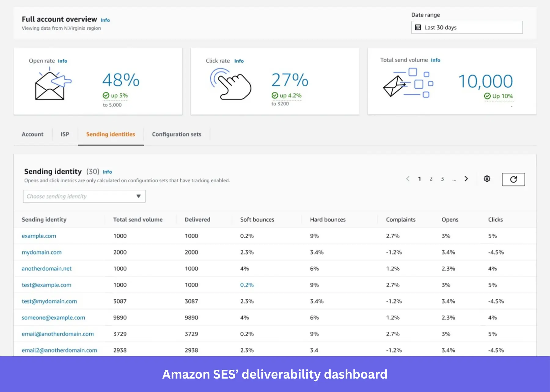Go to the next page arrow
This screenshot has height=392, width=550.
[466, 179]
